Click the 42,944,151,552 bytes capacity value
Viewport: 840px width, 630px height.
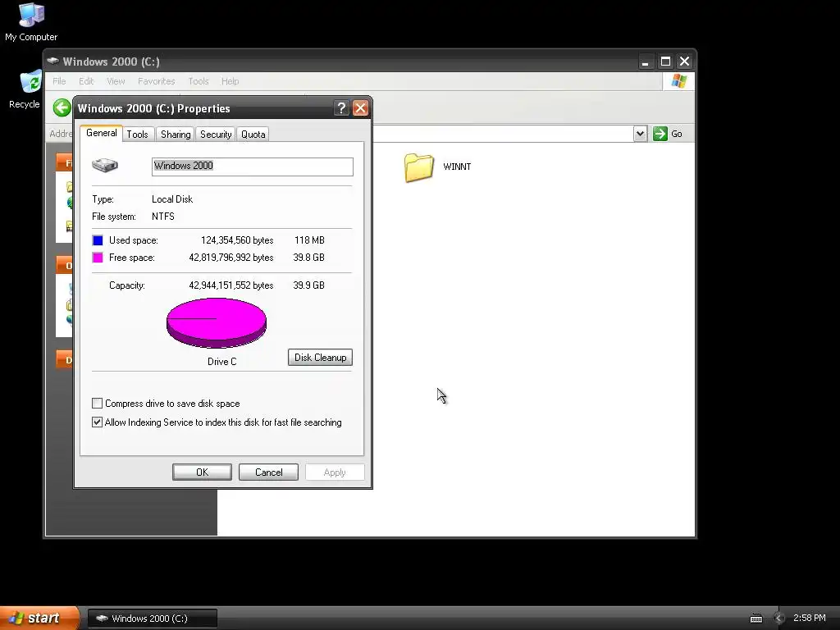[x=231, y=285]
